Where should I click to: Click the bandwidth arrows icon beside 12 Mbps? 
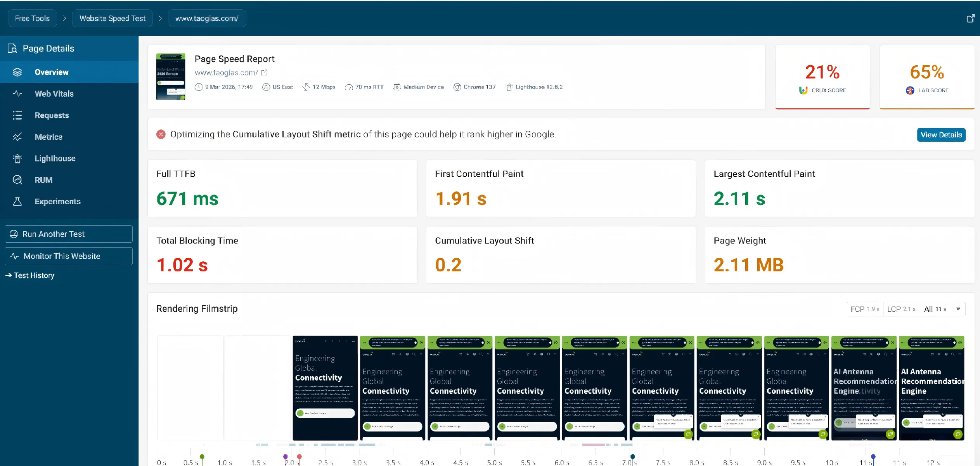pos(306,87)
